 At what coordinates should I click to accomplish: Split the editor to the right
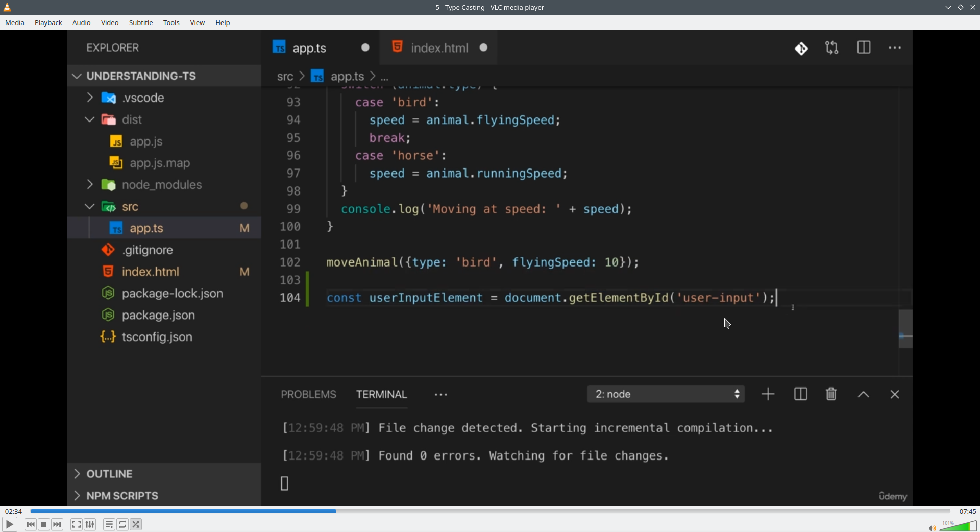click(864, 48)
